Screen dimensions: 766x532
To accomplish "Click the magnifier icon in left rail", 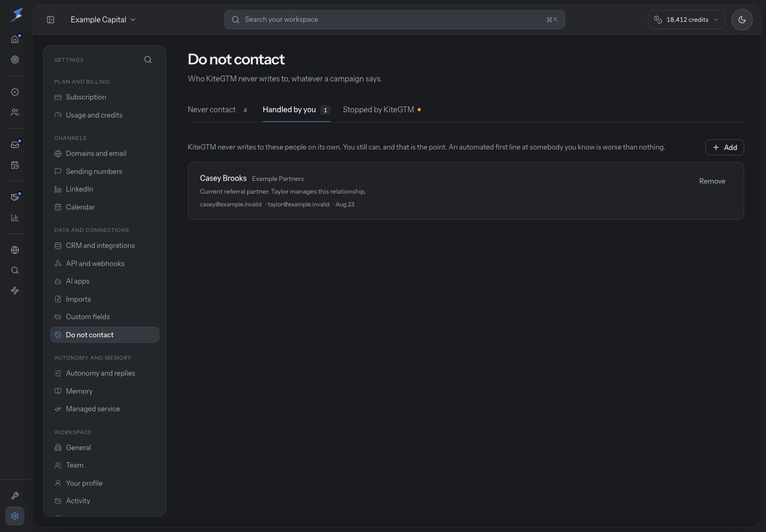I will click(x=15, y=270).
